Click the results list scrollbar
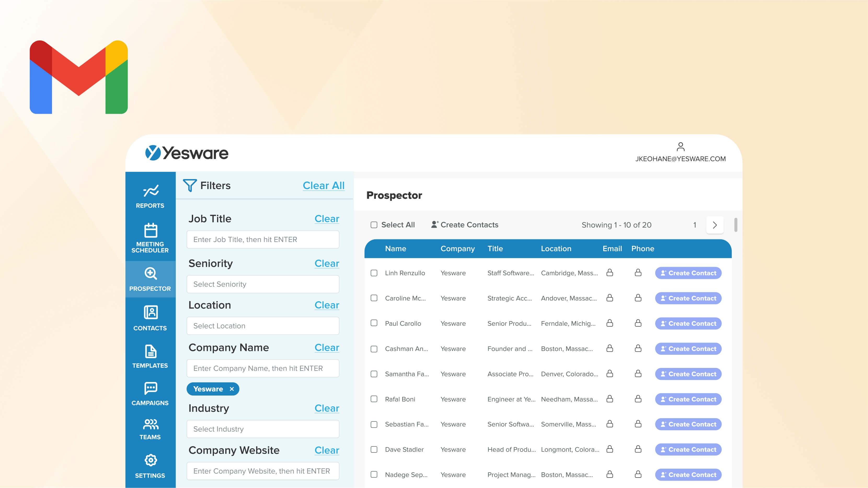Viewport: 868px width, 488px height. (735, 225)
